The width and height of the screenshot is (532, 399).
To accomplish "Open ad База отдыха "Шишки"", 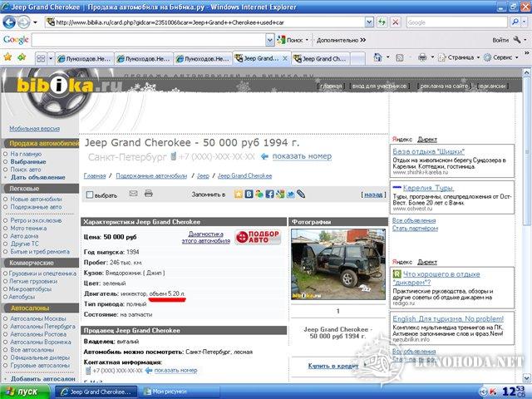I will 429,151.
